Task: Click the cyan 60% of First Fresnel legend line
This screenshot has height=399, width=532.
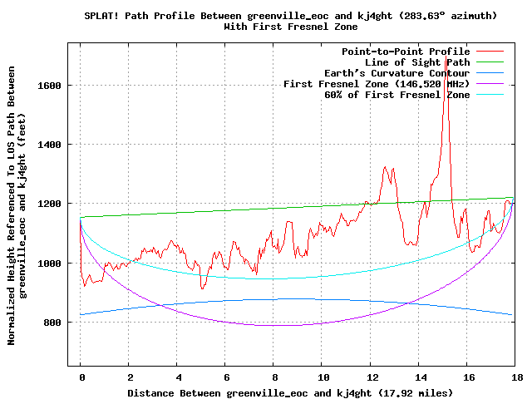Action: click(490, 95)
